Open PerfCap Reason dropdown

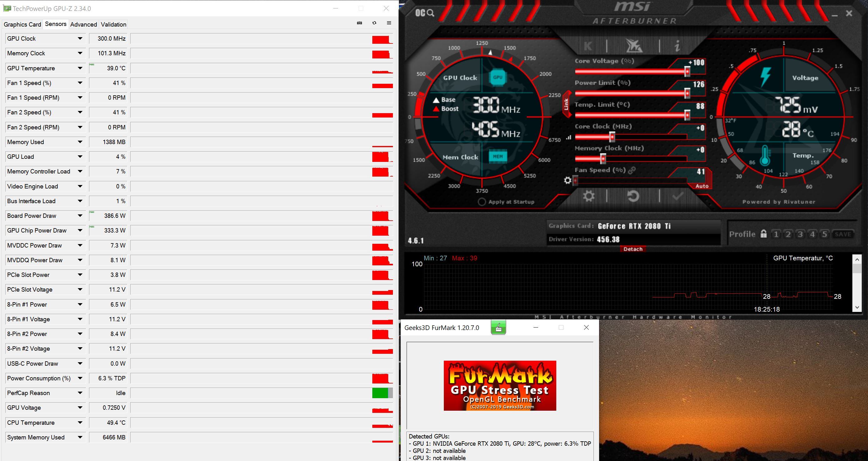[80, 393]
